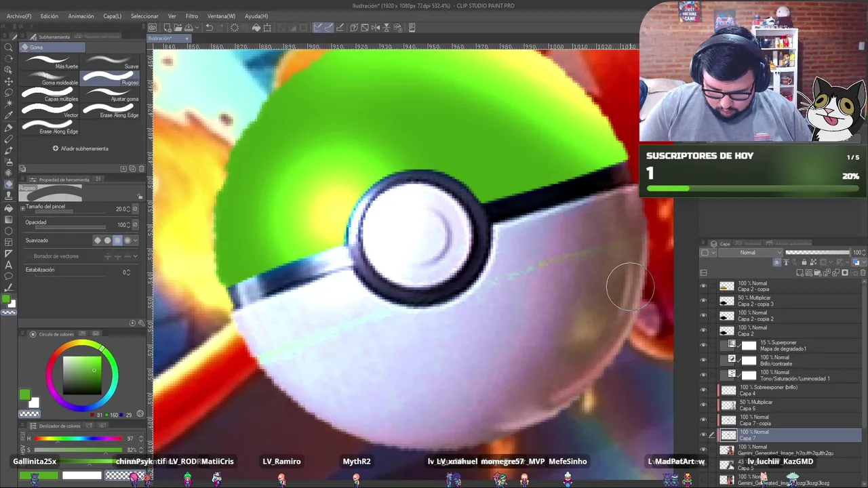The image size is (868, 488).
Task: Open the Animación menu
Action: pyautogui.click(x=81, y=16)
